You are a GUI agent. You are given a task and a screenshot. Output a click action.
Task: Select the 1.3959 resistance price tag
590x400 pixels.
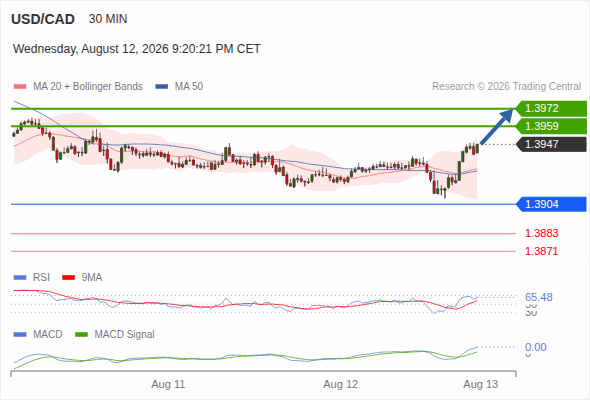(551, 126)
